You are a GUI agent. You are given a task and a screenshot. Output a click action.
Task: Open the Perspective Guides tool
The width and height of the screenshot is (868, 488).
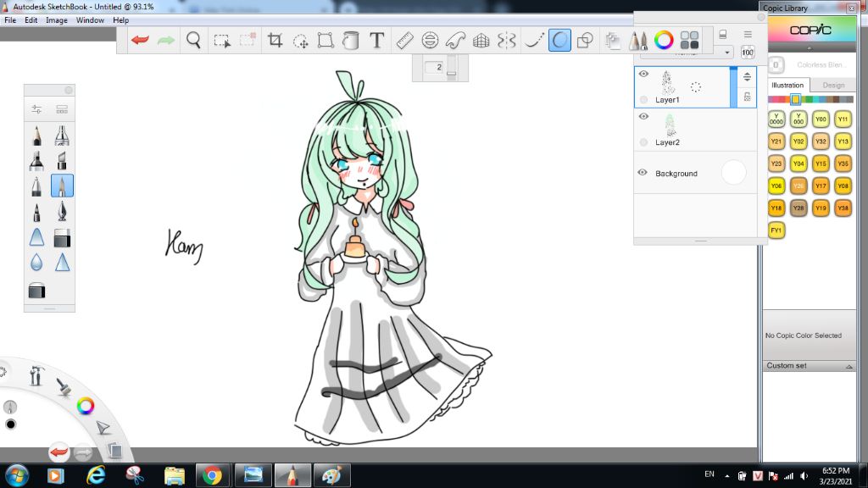tap(481, 41)
